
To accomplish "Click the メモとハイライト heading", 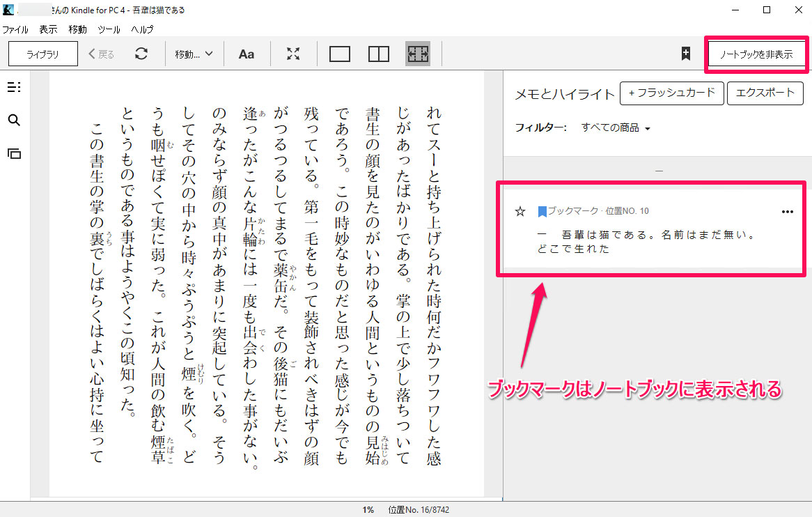I will point(565,94).
